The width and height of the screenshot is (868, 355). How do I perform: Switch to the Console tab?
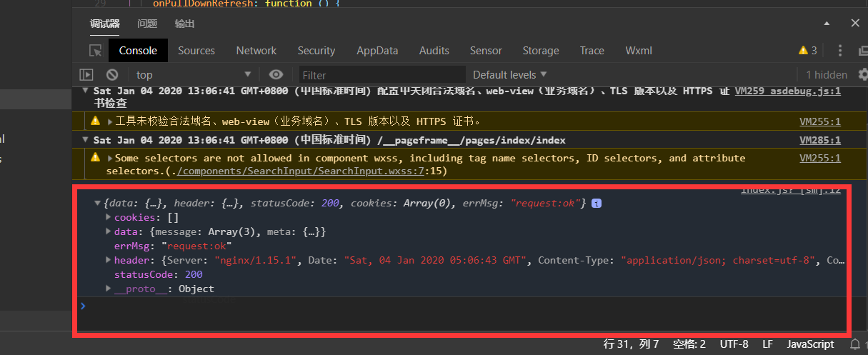click(138, 51)
